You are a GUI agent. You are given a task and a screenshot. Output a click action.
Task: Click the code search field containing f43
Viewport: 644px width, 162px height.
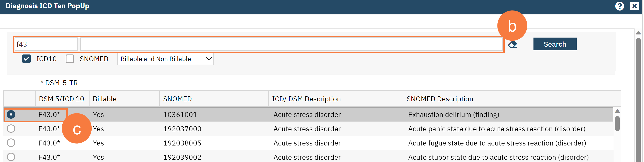45,44
